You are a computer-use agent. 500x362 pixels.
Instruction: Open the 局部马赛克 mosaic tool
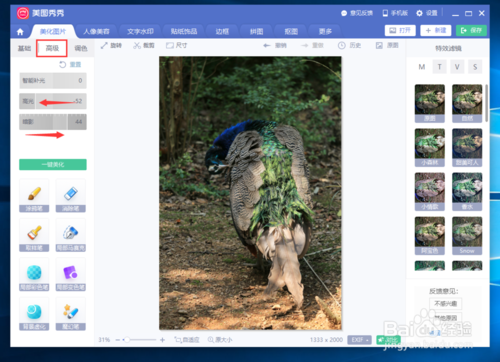pos(71,235)
